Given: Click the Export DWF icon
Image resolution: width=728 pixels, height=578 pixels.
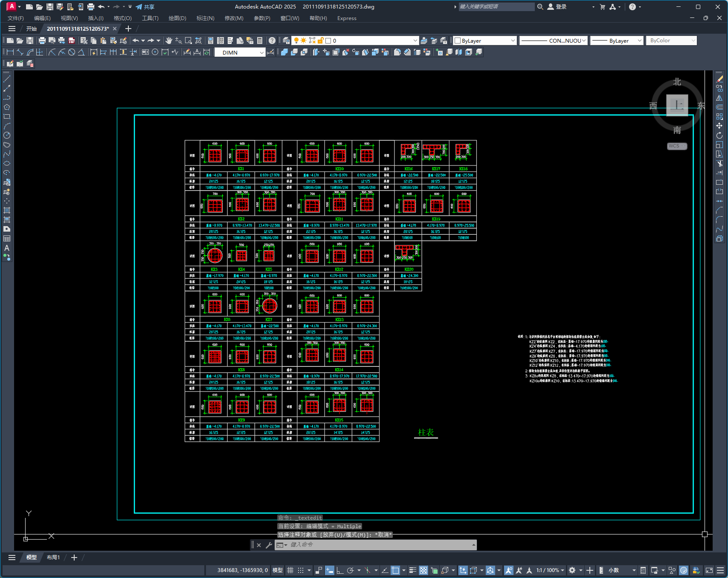Looking at the screenshot, I should click(x=72, y=41).
